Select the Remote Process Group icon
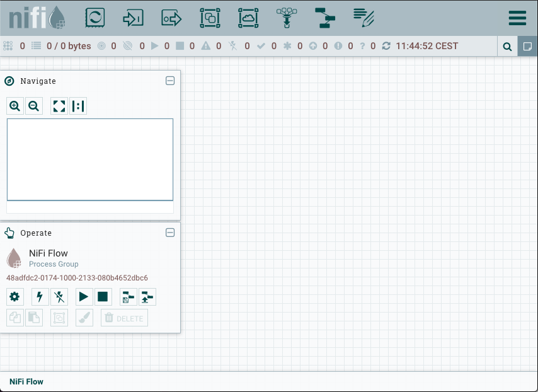Viewport: 538px width, 392px height. [x=248, y=18]
